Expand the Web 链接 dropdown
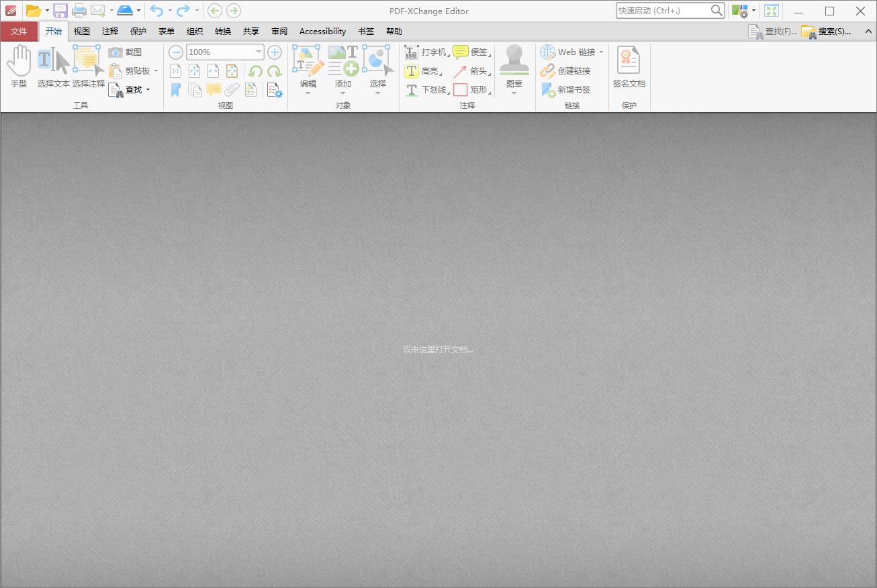877x588 pixels. point(601,52)
